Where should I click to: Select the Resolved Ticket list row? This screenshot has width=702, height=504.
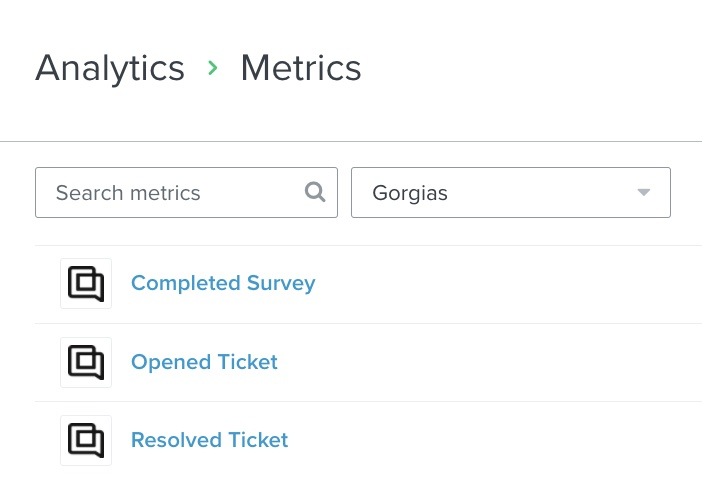(x=368, y=441)
